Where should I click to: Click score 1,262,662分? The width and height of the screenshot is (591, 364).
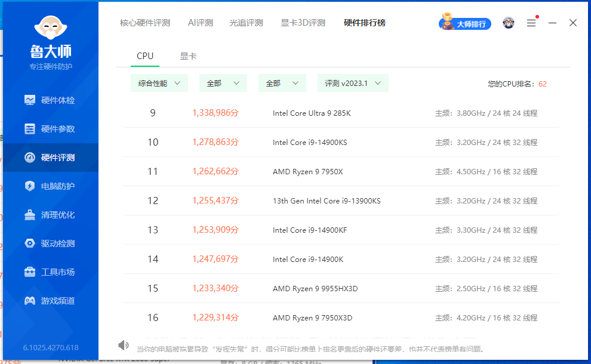[216, 171]
